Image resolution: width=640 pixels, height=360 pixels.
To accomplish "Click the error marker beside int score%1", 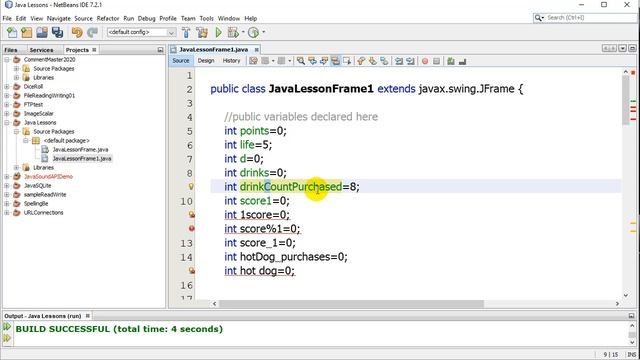I will [x=191, y=229].
